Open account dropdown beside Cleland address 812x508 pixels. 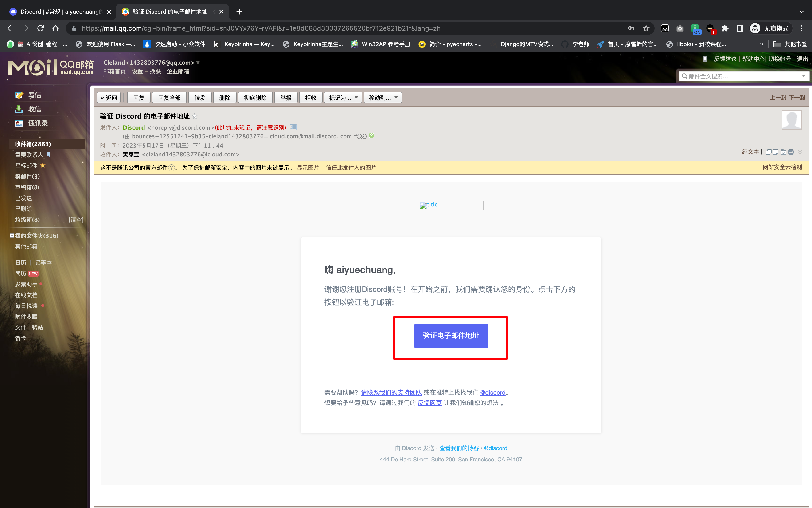[198, 63]
